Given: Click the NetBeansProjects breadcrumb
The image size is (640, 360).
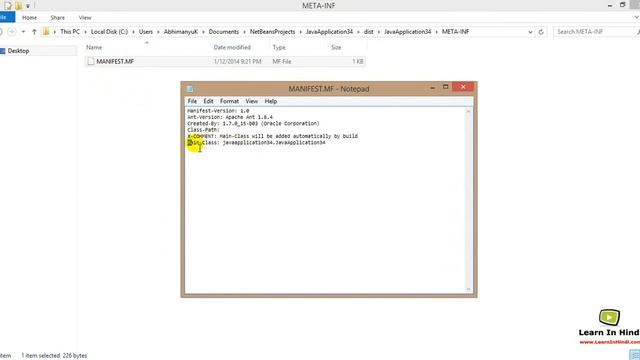Looking at the screenshot, I should point(272,31).
